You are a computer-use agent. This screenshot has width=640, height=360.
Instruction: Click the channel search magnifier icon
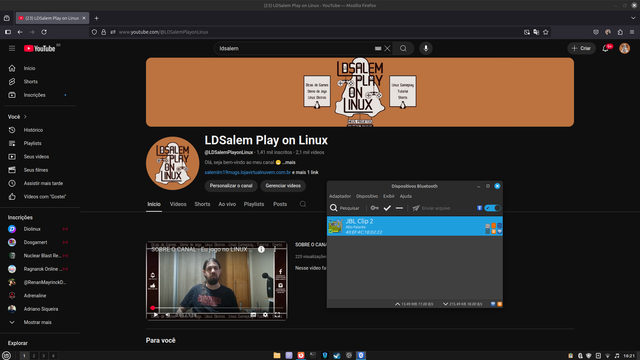click(303, 204)
